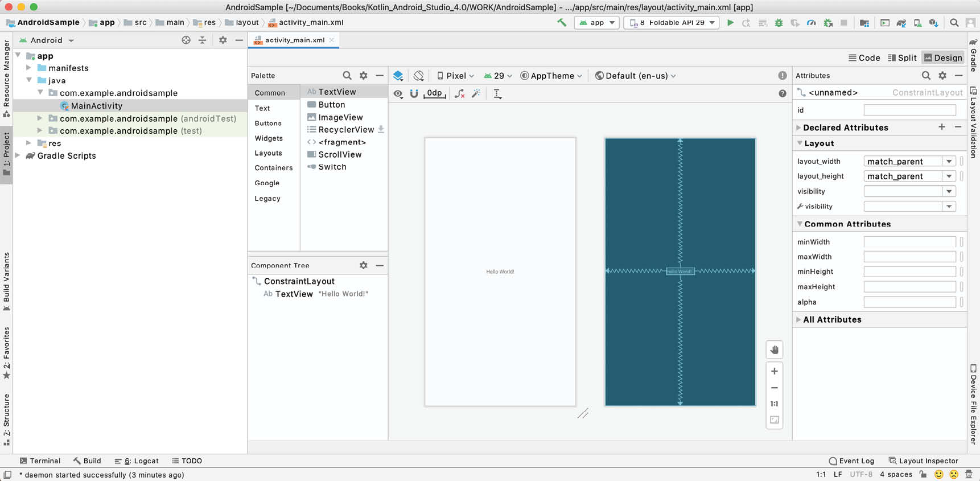The height and width of the screenshot is (481, 980).
Task: Switch to Split view mode
Action: pos(902,57)
